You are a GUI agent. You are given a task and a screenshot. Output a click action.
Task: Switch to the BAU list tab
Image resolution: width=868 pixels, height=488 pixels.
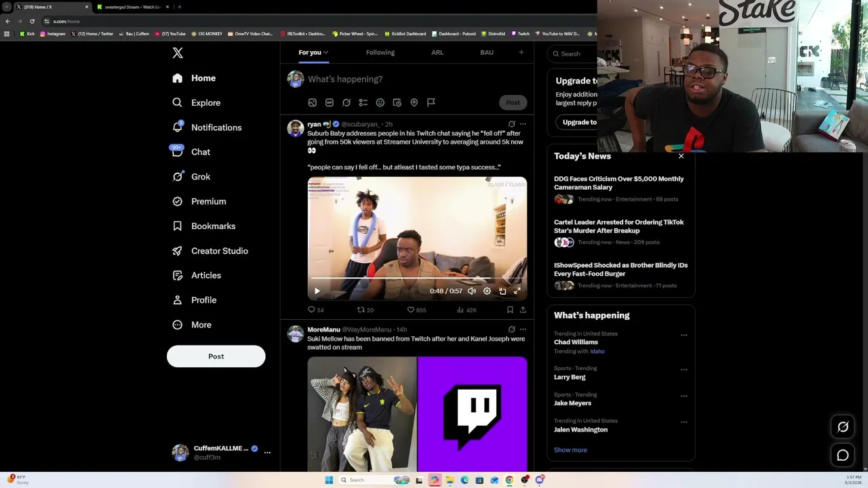pyautogui.click(x=487, y=52)
